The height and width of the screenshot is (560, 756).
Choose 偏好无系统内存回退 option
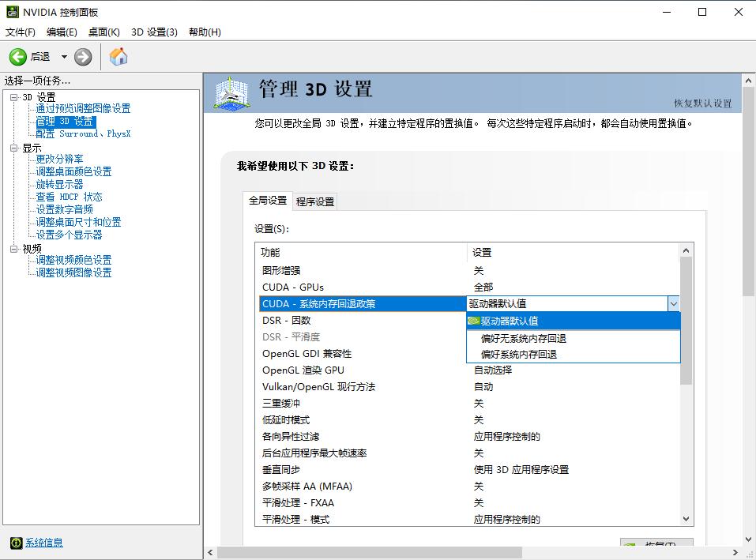574,338
